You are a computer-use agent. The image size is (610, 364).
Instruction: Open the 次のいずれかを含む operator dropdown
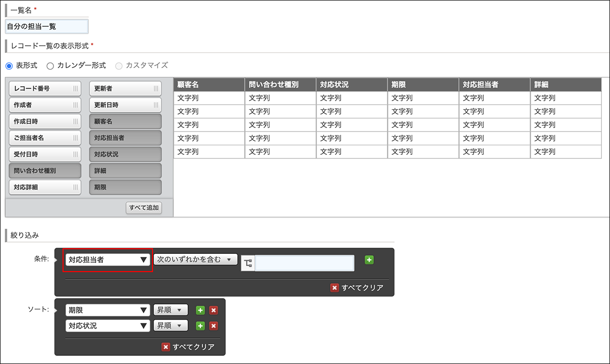click(x=195, y=259)
